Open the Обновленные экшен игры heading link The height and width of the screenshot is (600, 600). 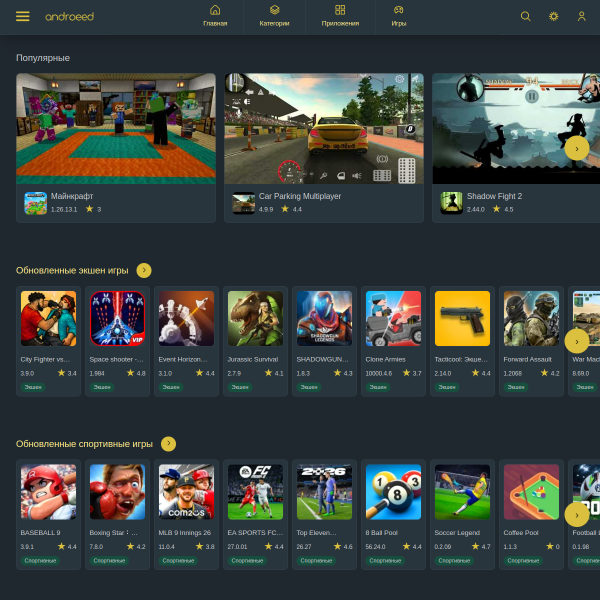(72, 271)
